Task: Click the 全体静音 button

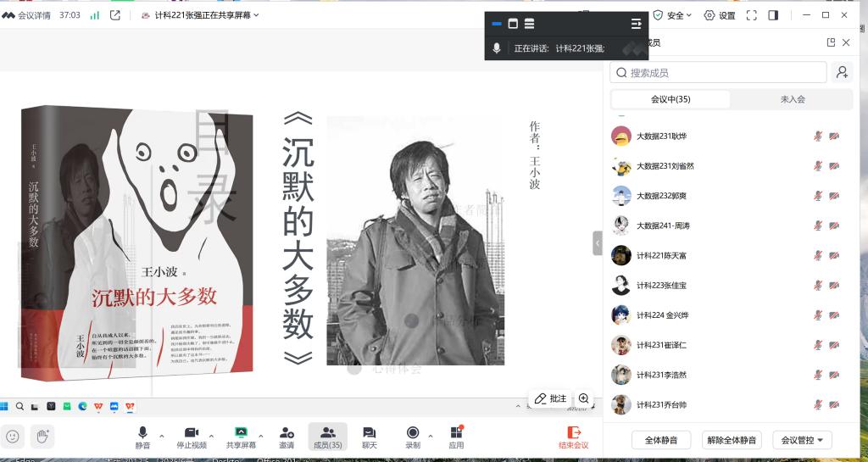Action: [x=660, y=440]
